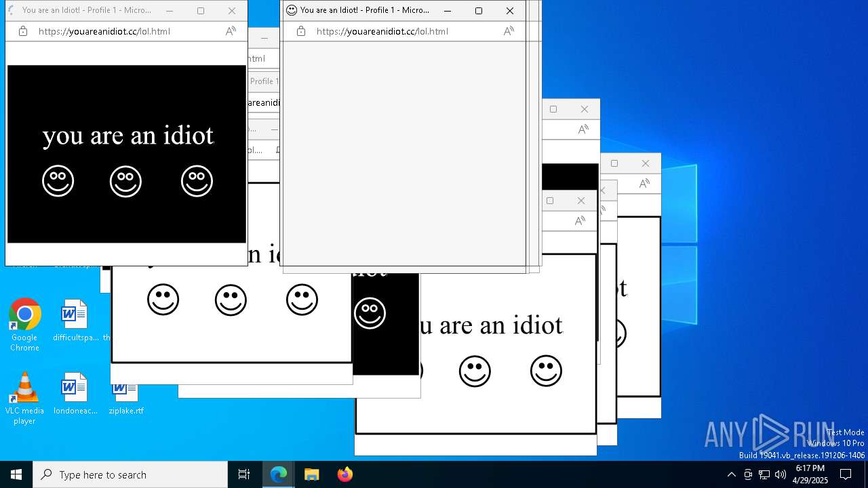Viewport: 868px width, 488px height.
Task: Click the taskbar search box
Action: [x=130, y=474]
